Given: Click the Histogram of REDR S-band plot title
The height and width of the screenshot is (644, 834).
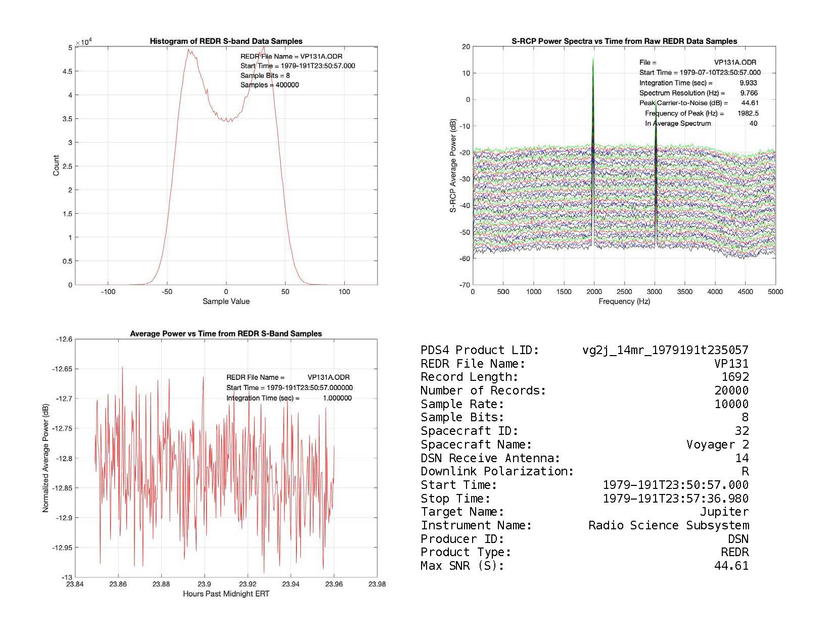Looking at the screenshot, I should (x=226, y=41).
